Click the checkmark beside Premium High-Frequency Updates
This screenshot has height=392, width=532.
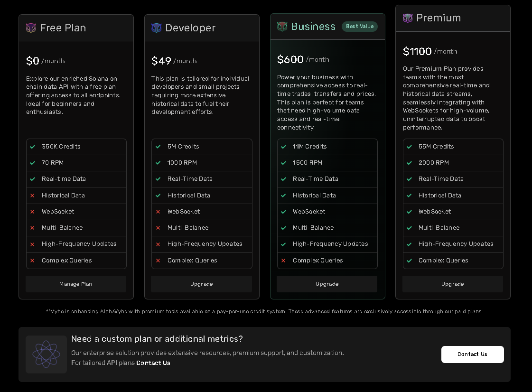(x=409, y=244)
